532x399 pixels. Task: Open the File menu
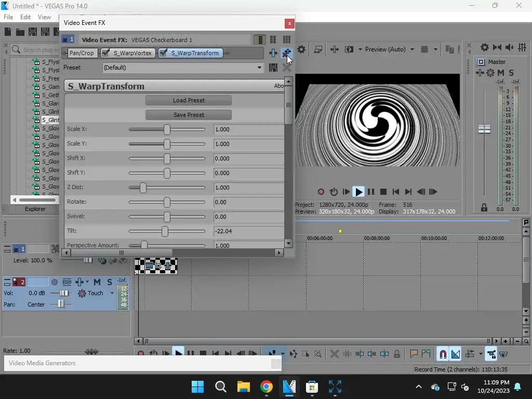point(8,17)
